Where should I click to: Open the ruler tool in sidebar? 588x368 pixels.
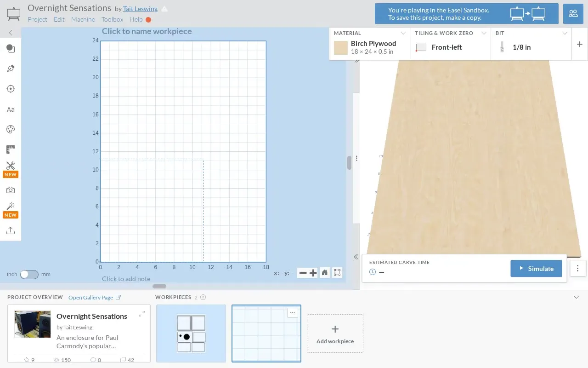coord(11,149)
